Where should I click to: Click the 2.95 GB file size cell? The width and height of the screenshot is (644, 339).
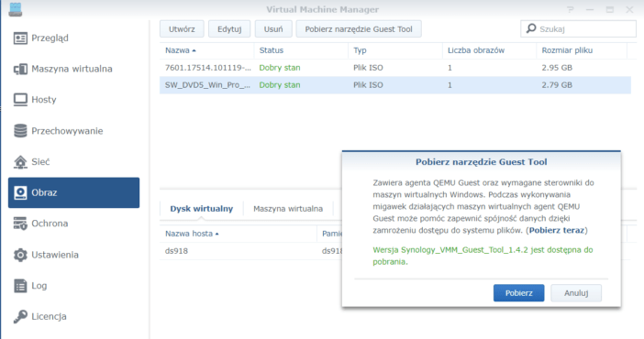click(x=557, y=68)
